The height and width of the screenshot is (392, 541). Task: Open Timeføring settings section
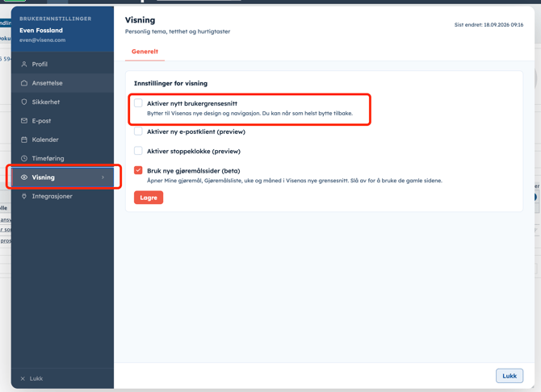[62, 159]
